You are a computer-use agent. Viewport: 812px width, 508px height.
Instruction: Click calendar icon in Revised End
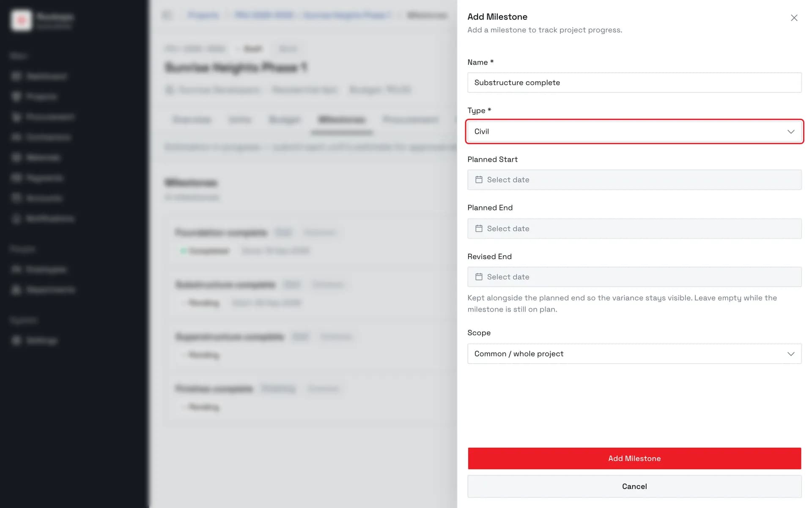coord(479,277)
